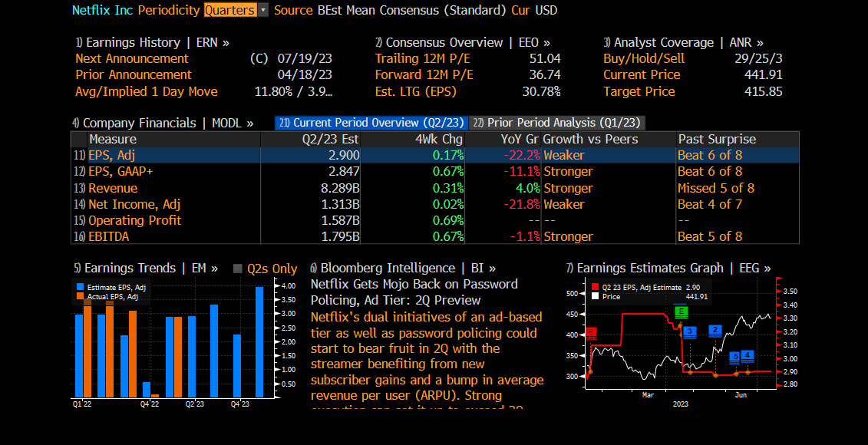Open Bloomberg Intelligence BI section
Viewport: 868px width, 445px height.
coord(403,269)
